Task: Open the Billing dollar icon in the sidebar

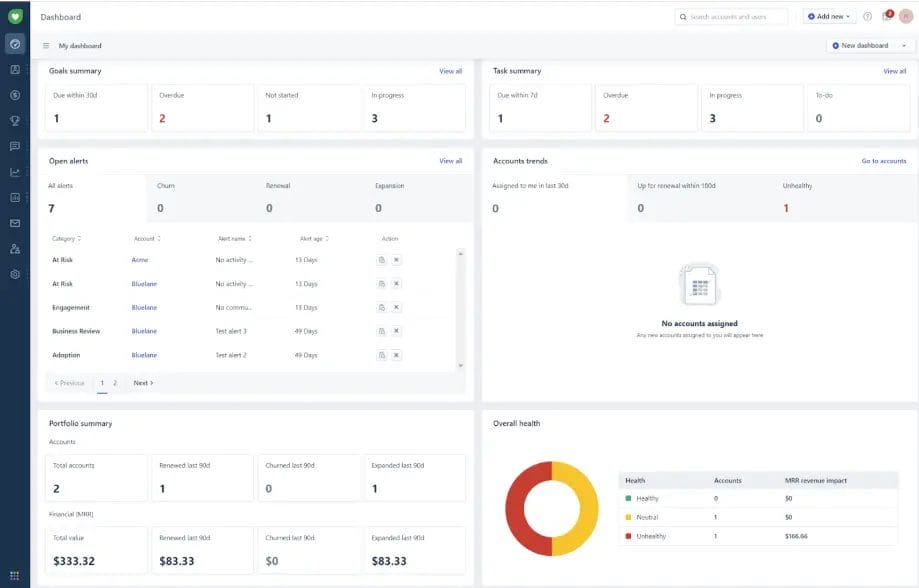Action: 14,95
